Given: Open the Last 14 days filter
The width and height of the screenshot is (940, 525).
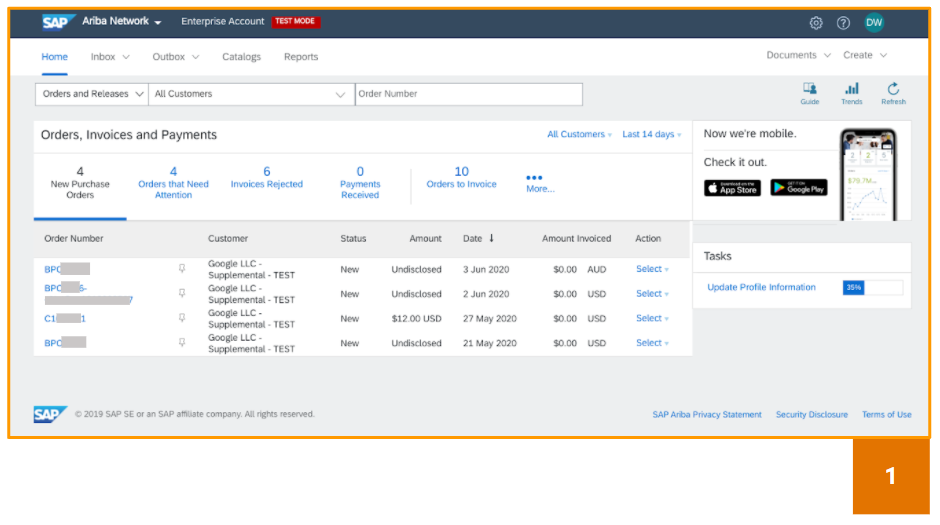Looking at the screenshot, I should (652, 134).
